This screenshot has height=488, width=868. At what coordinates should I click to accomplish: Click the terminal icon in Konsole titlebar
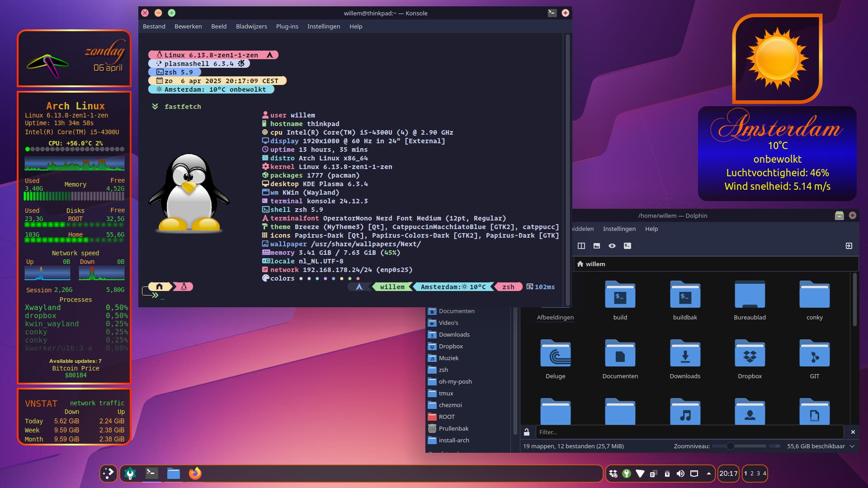click(552, 13)
